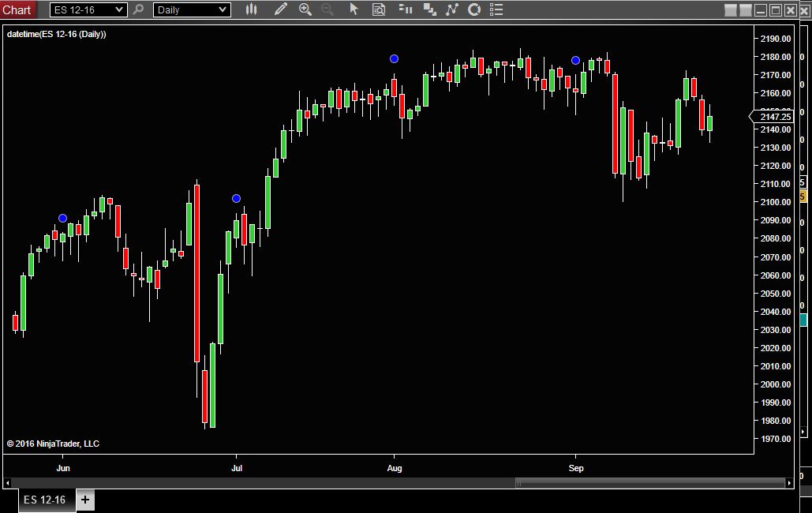Click the circular reload strategies icon
This screenshot has width=812, height=513.
[473, 9]
